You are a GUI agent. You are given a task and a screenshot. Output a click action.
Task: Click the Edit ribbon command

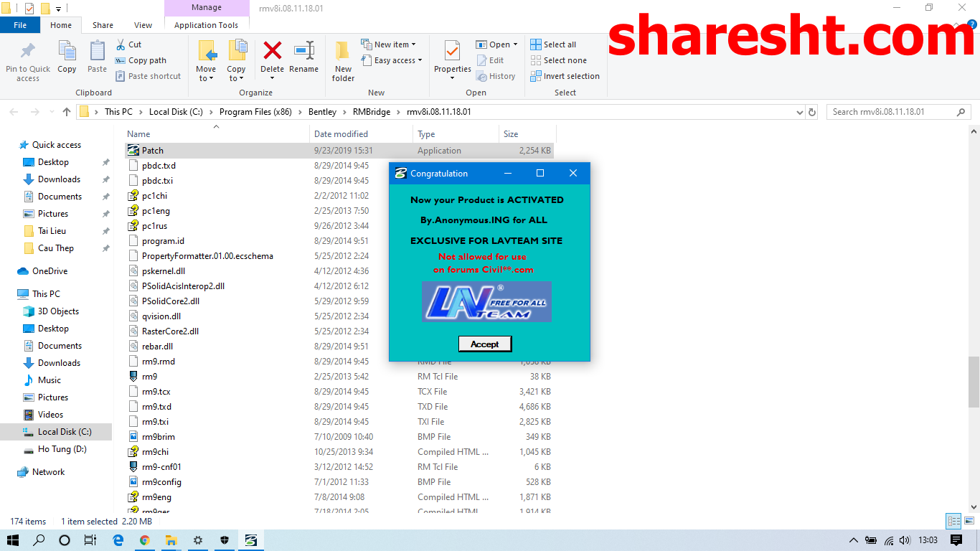point(490,60)
